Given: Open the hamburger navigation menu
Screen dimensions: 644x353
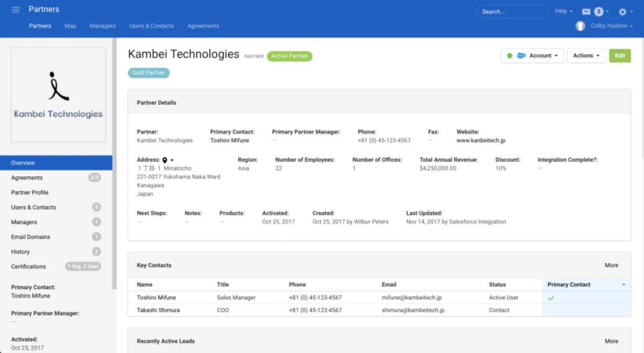Looking at the screenshot, I should [16, 10].
